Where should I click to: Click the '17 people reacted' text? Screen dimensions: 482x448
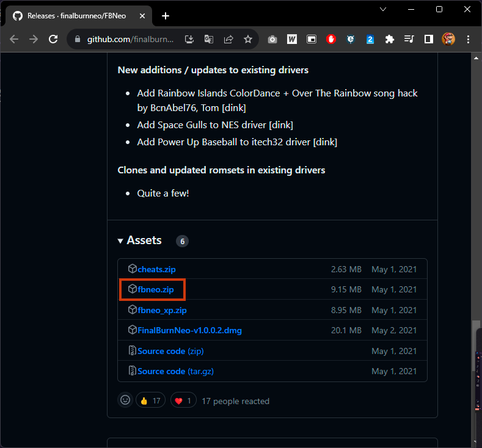[x=235, y=401]
